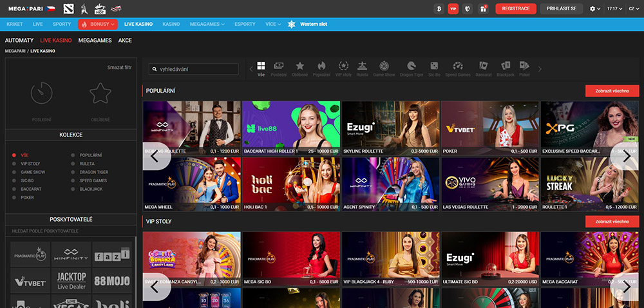Screen dimensions: 644x308
Task: Select the Game Show collection radio option
Action: coord(14,172)
